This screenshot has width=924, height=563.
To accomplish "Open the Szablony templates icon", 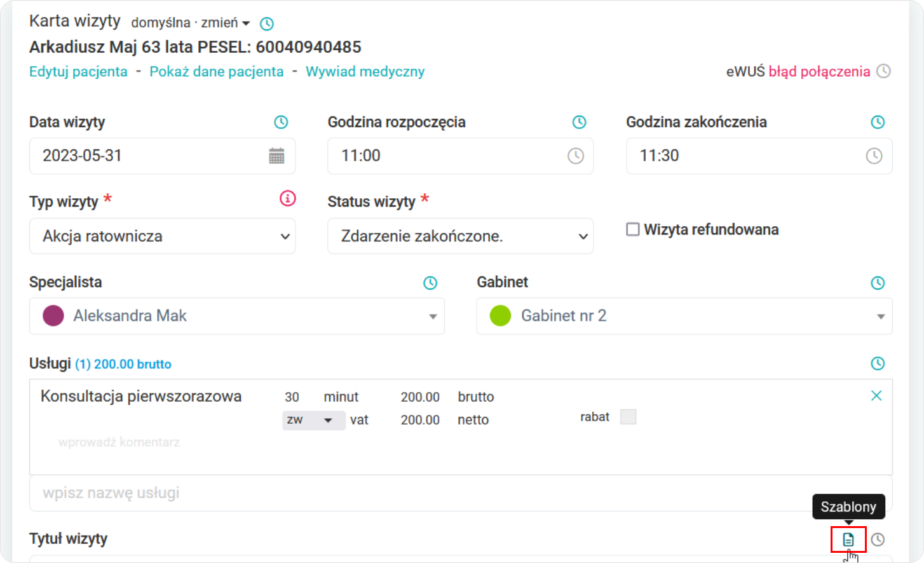I will [x=850, y=539].
